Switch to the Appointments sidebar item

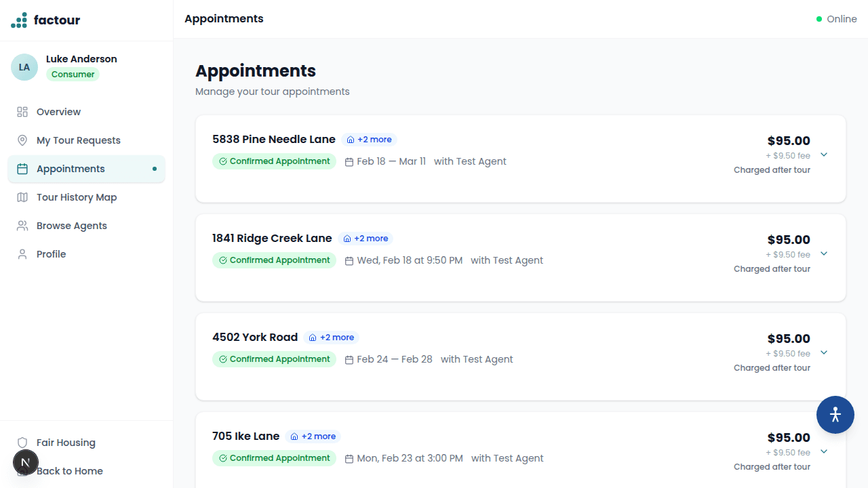70,169
